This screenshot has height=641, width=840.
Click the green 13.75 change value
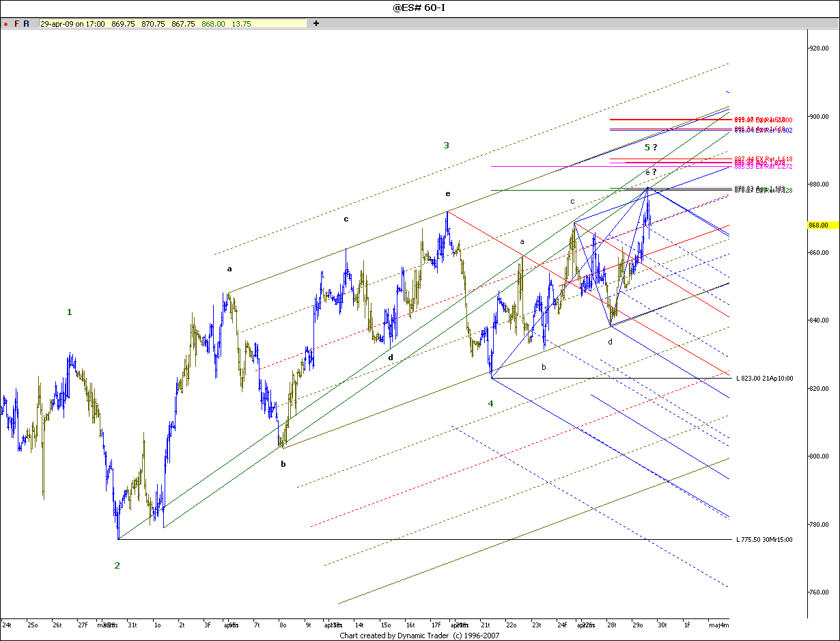[x=242, y=23]
